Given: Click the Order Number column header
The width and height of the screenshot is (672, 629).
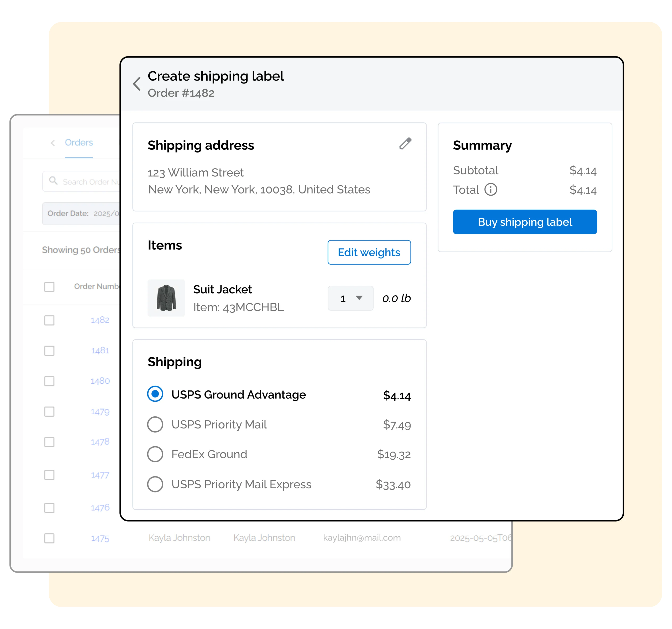Looking at the screenshot, I should pyautogui.click(x=97, y=286).
